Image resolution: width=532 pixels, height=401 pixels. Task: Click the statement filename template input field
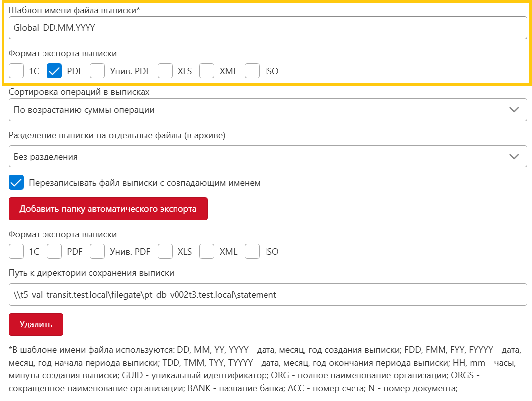point(267,28)
